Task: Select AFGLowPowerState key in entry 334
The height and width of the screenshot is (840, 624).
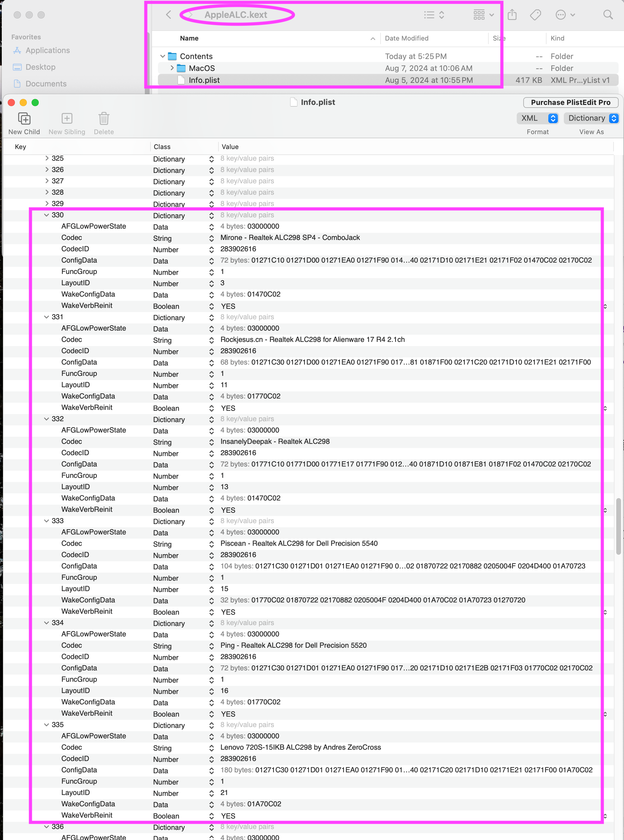Action: 94,634
